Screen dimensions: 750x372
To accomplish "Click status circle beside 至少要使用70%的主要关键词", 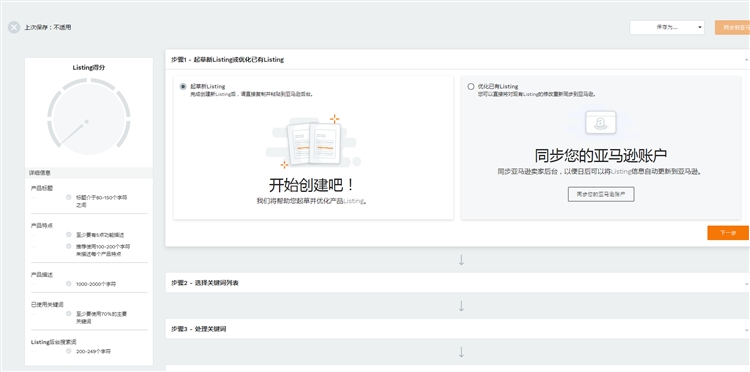I will coord(68,314).
